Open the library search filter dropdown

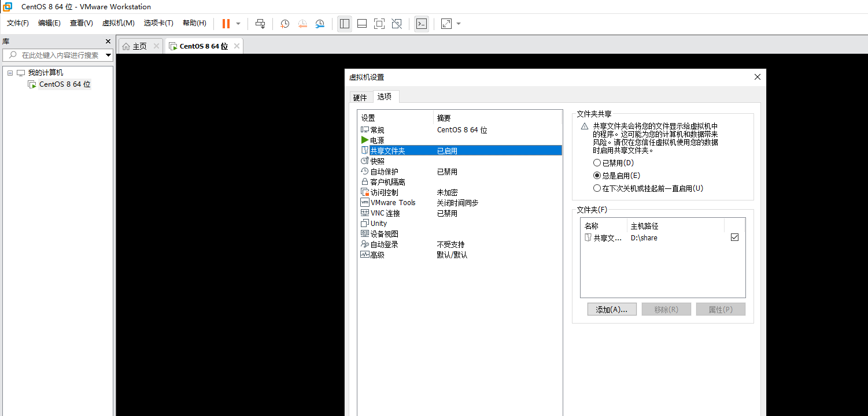point(108,55)
